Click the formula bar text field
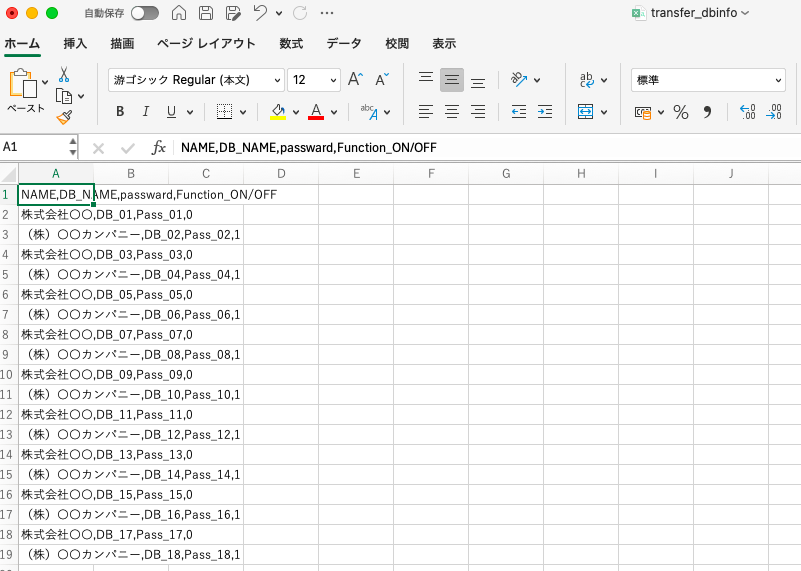 pyautogui.click(x=488, y=148)
